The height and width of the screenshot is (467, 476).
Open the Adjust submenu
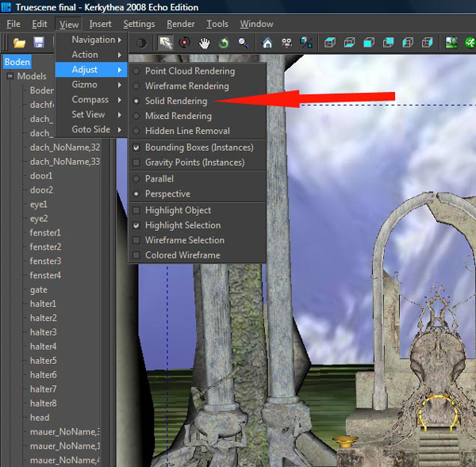click(91, 70)
